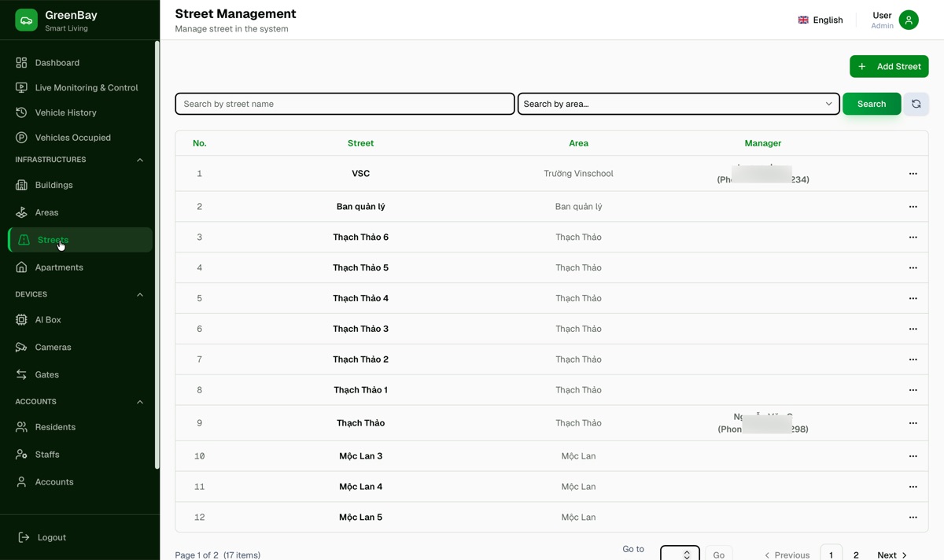Click the Residents people icon
This screenshot has width=944, height=560.
tap(21, 427)
